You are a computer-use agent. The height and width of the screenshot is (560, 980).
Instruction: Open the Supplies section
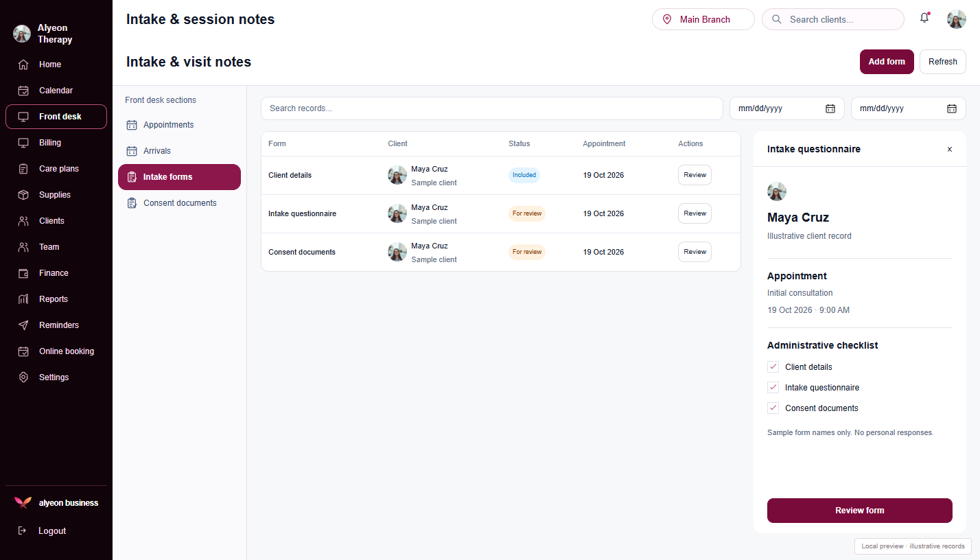pos(56,195)
